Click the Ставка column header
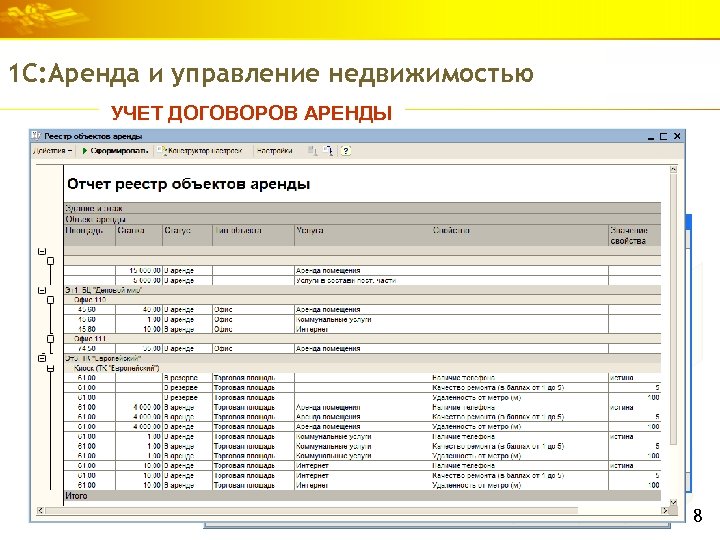This screenshot has width=720, height=540. click(139, 235)
